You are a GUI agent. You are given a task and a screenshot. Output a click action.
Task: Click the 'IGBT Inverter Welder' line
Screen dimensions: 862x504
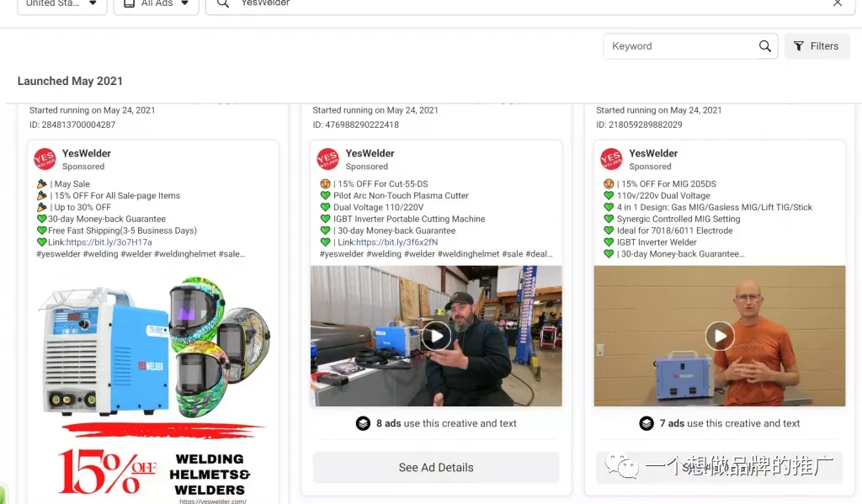657,241
